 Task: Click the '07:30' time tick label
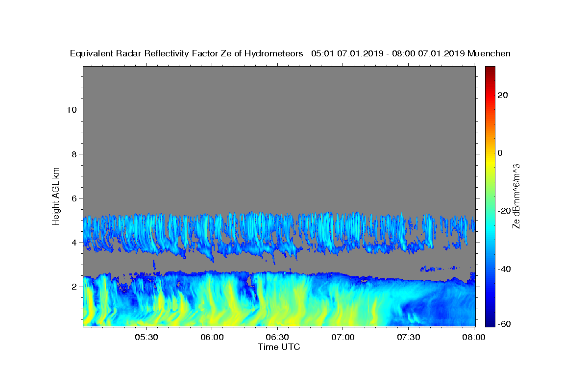(409, 337)
